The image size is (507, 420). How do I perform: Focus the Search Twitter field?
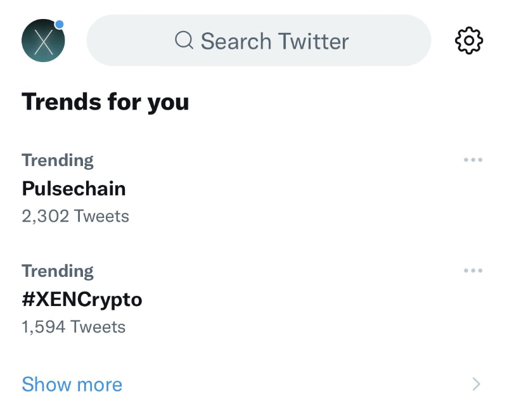259,41
